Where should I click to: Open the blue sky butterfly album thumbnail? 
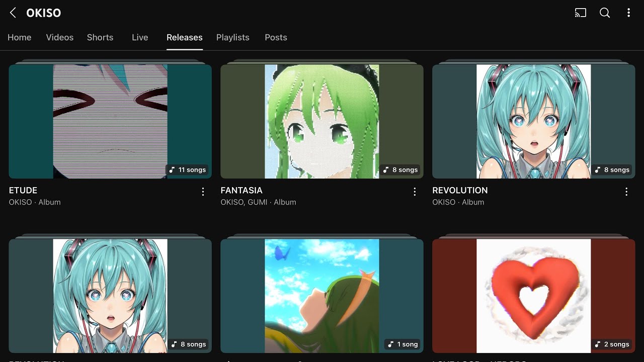click(x=322, y=296)
